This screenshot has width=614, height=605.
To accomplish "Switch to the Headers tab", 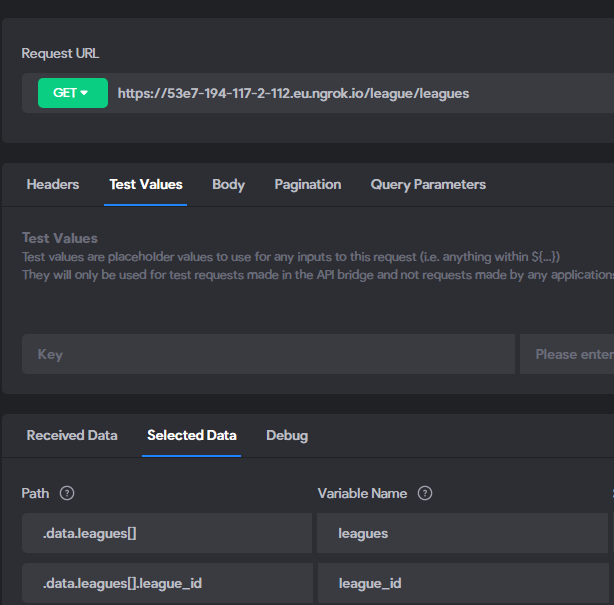I will coord(53,184).
